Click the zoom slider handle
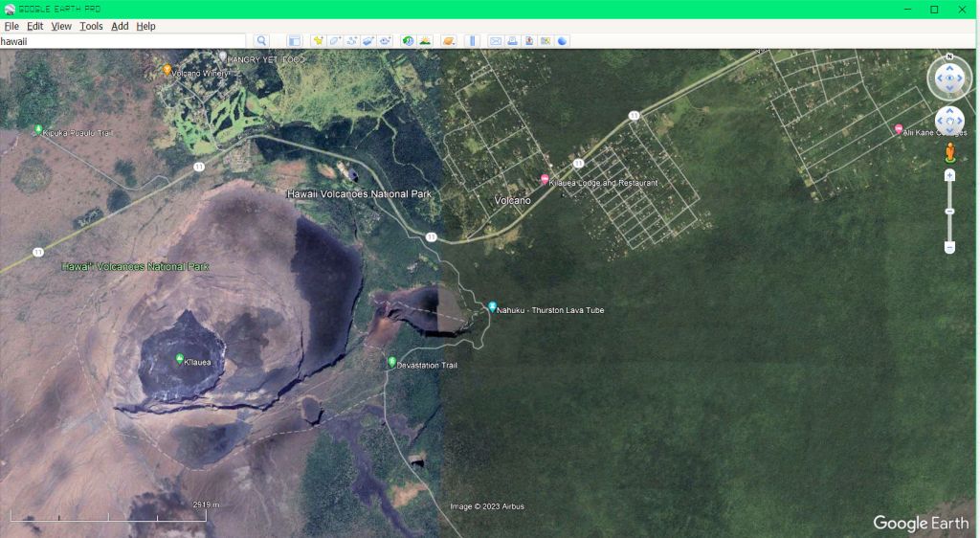 tap(949, 212)
